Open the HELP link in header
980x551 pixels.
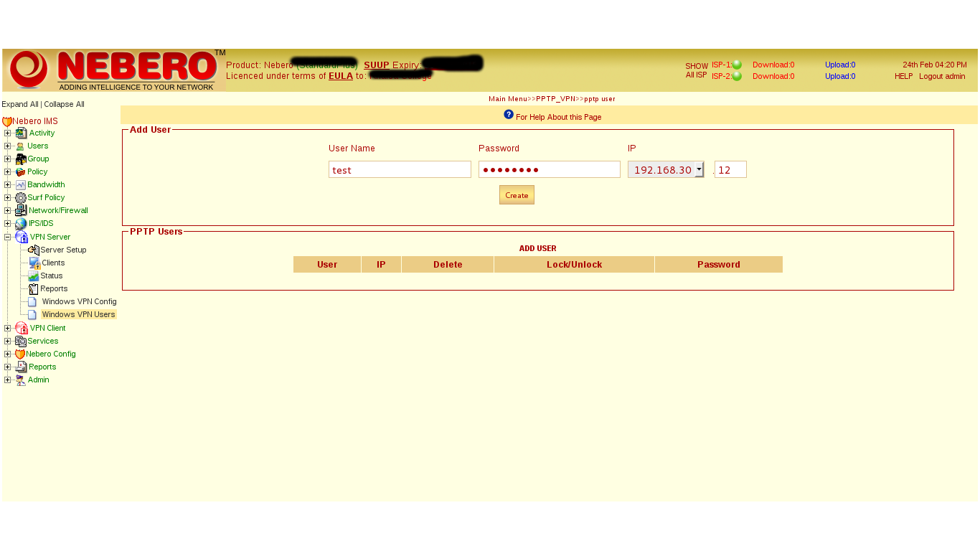tap(903, 76)
